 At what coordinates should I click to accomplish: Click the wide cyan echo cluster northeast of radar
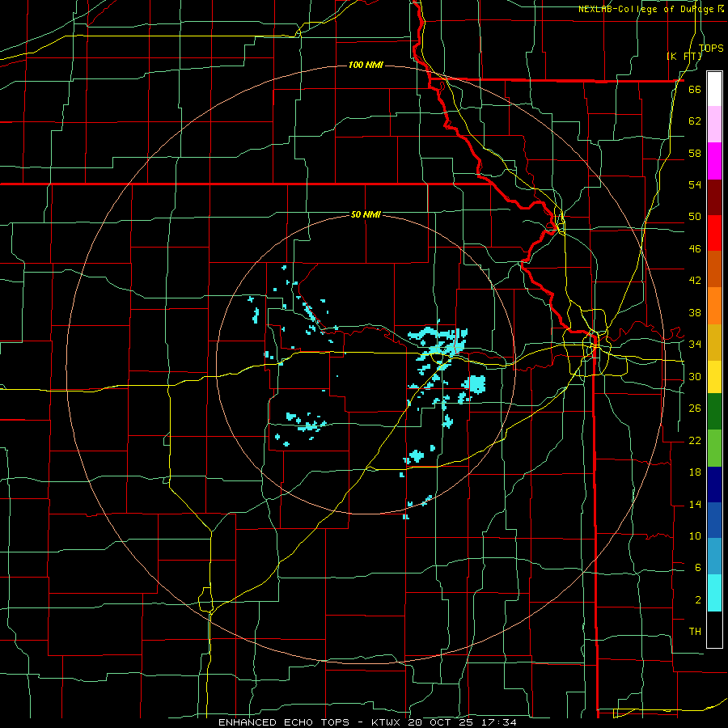tap(438, 344)
